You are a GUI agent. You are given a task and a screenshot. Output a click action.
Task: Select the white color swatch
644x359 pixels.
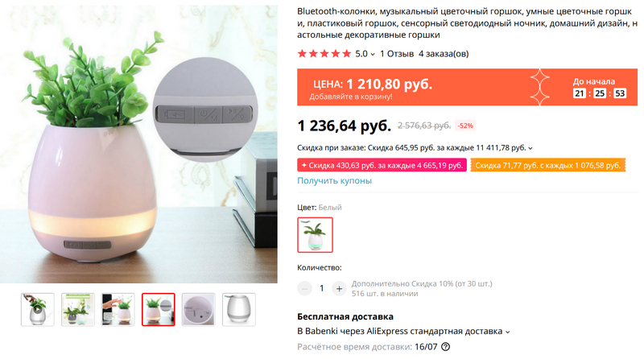coord(315,234)
